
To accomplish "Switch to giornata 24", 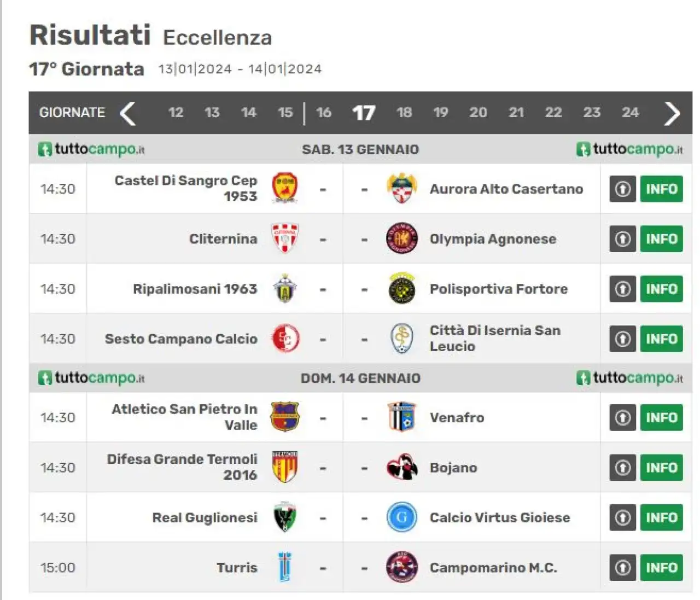I will click(x=631, y=113).
